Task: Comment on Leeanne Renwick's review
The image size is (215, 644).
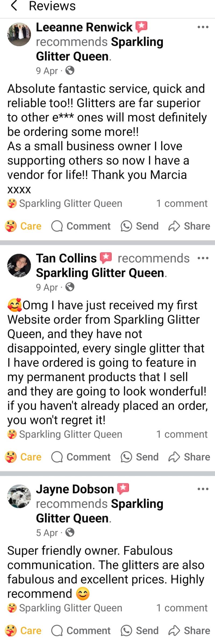Action: (81, 226)
